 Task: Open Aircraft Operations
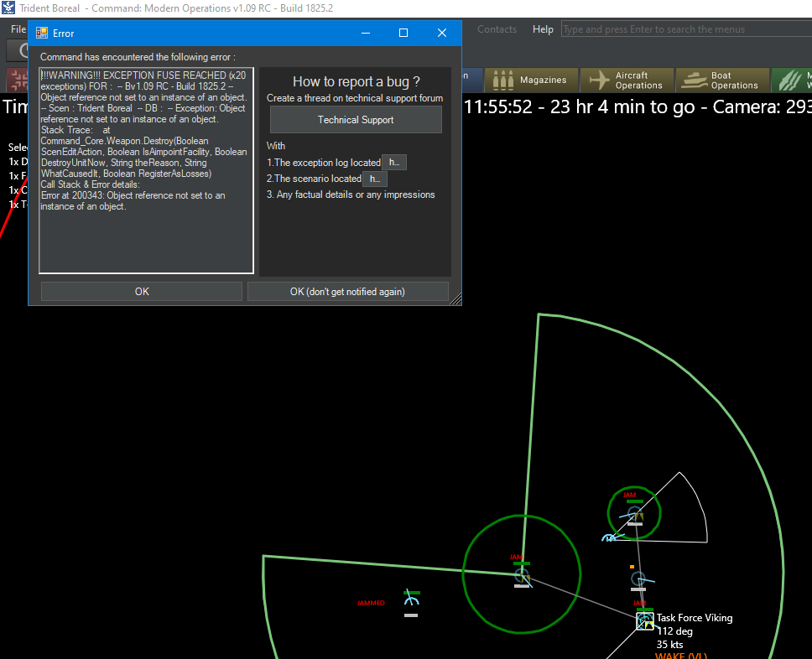(627, 80)
